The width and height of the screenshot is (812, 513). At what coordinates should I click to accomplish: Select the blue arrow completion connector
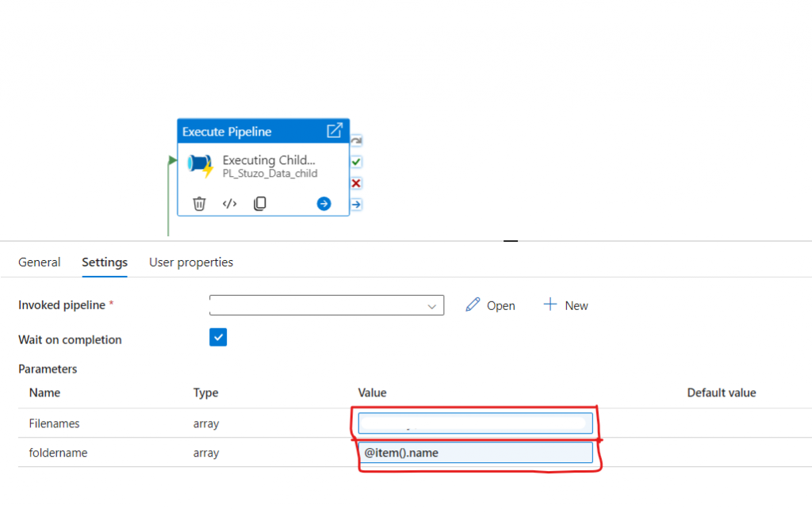coord(356,205)
